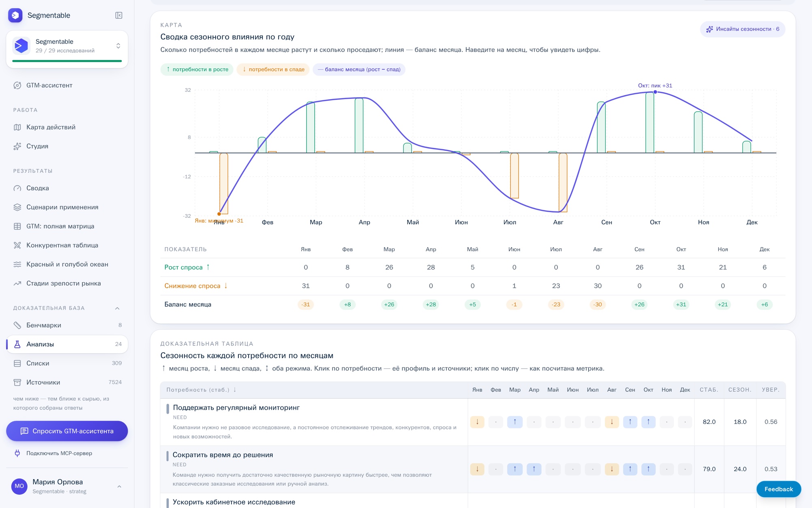Click the СТАБ. column header
This screenshot has height=508, width=812.
click(x=709, y=390)
